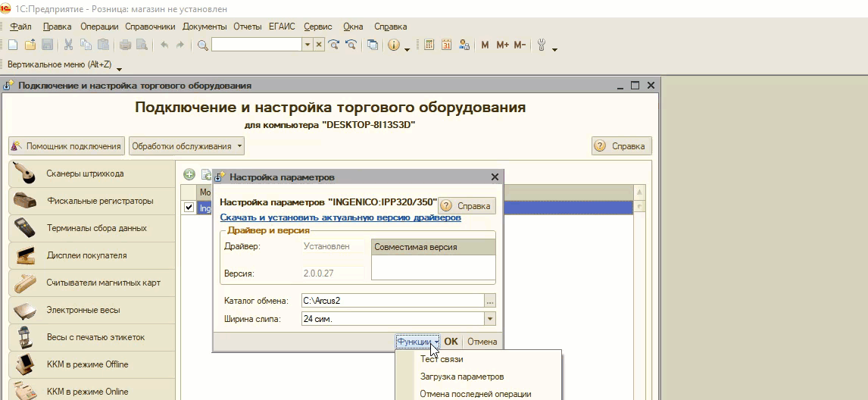Click the Print toolbar icon
868x400 pixels.
pos(125,45)
